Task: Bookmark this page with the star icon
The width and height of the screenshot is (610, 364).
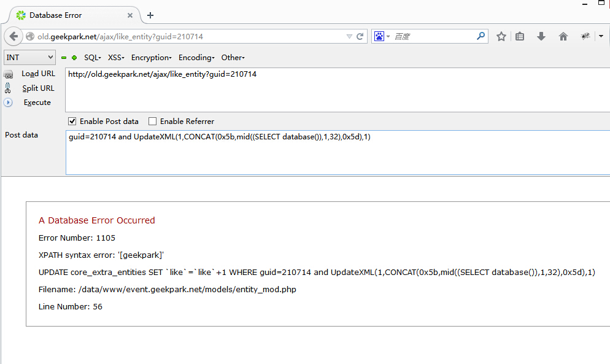Action: (501, 36)
